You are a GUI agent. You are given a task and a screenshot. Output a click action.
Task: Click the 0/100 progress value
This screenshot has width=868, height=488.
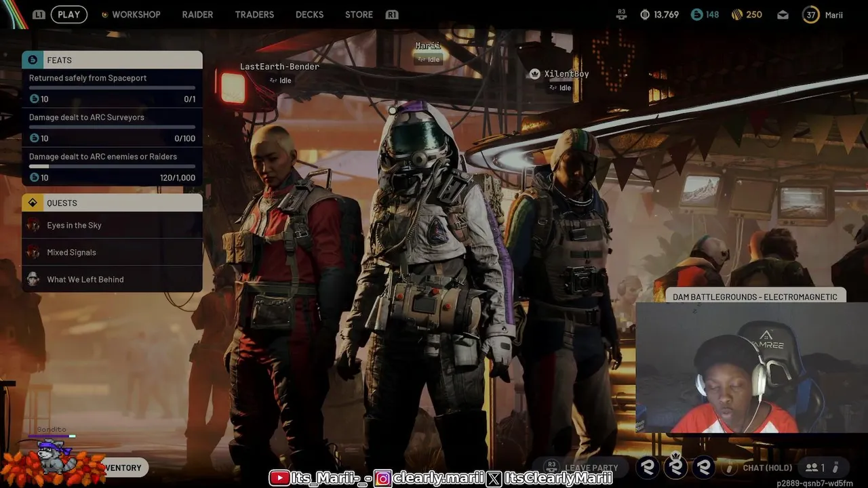(184, 138)
